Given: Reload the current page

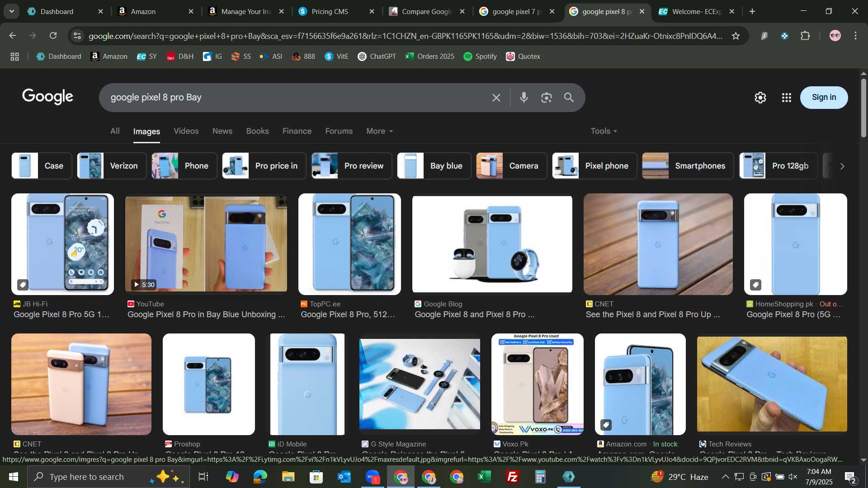Looking at the screenshot, I should (x=53, y=36).
